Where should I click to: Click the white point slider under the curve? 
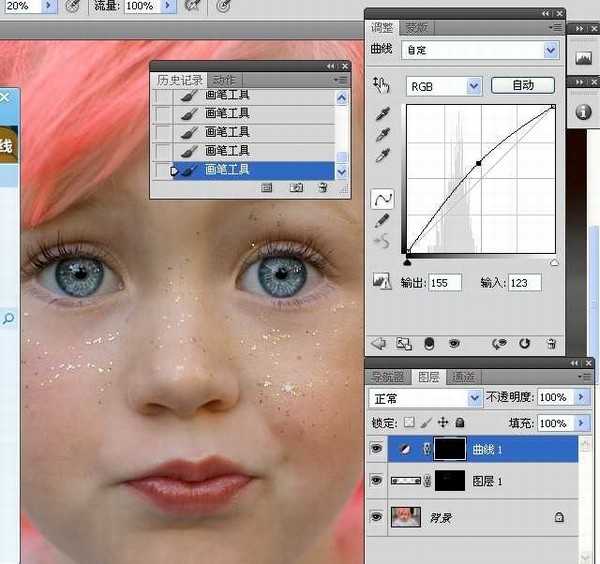(x=554, y=263)
